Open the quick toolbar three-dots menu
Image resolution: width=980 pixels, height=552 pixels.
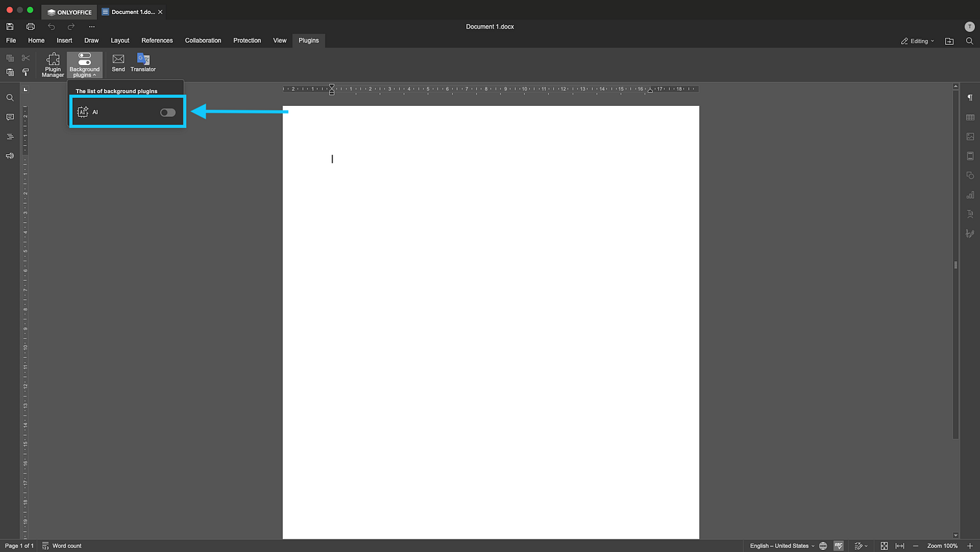(x=92, y=27)
